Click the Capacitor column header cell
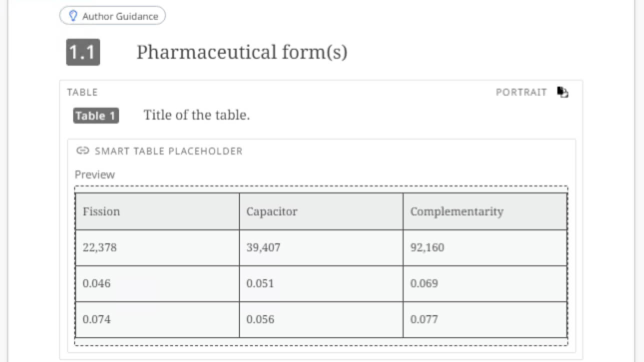644x362 pixels. tap(321, 211)
